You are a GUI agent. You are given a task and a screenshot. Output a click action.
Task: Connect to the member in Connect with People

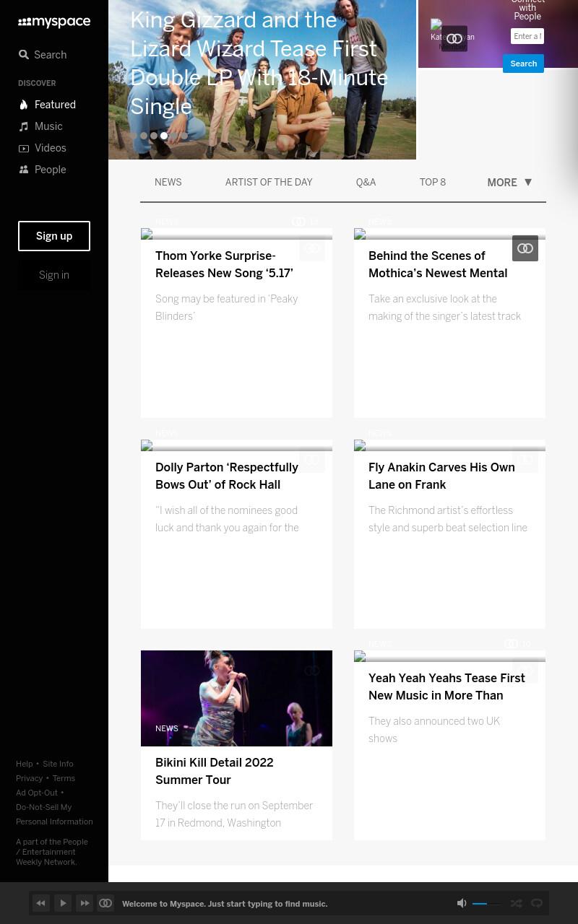[x=454, y=38]
